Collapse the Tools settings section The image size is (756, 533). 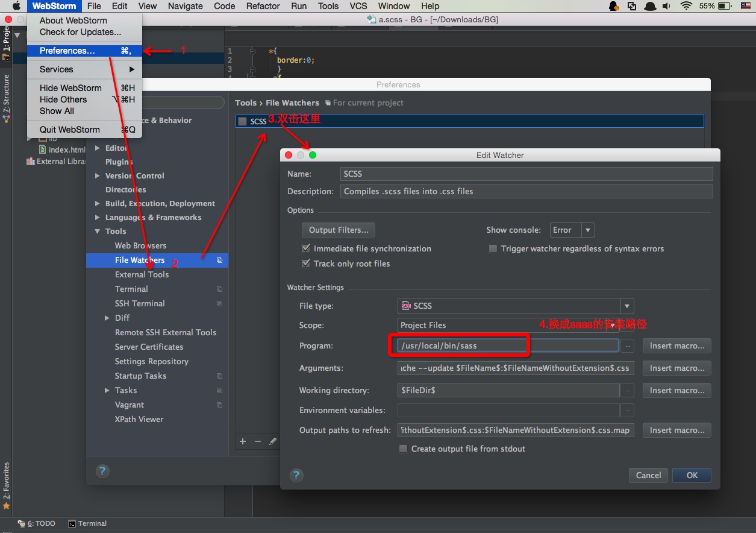point(98,231)
